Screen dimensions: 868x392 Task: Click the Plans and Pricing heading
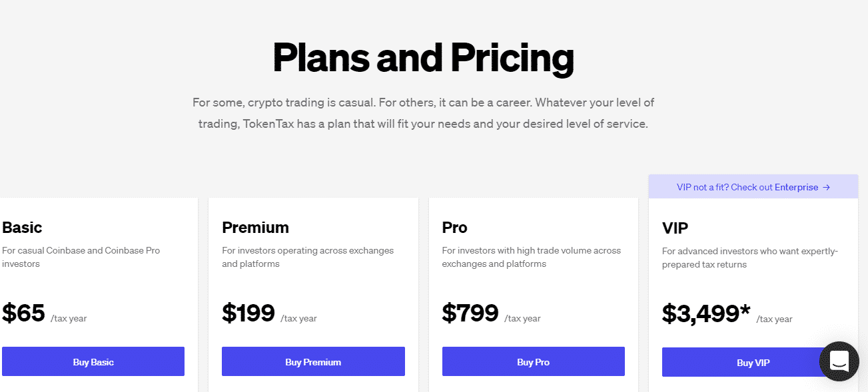click(424, 58)
